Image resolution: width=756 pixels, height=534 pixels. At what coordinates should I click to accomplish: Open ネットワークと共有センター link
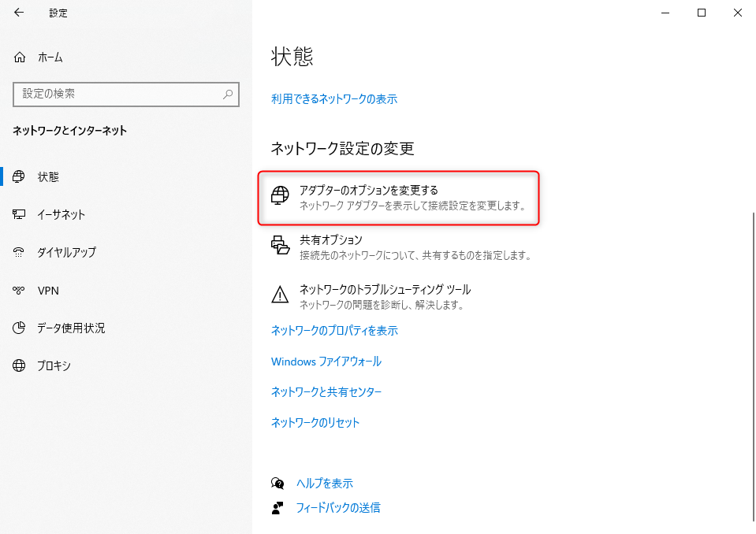[326, 392]
